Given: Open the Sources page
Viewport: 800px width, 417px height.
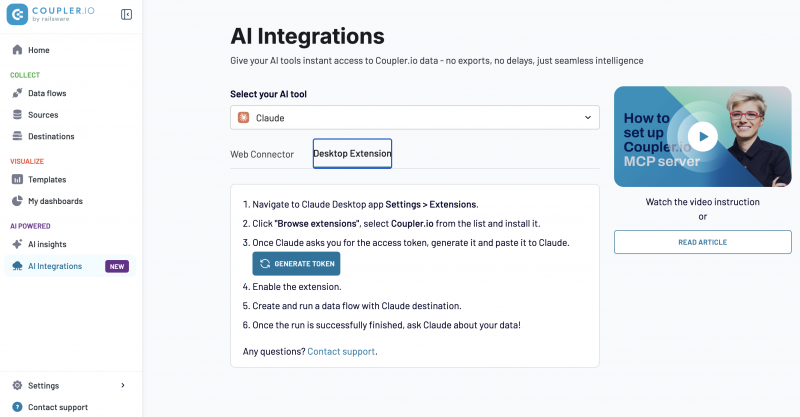Looking at the screenshot, I should [x=42, y=115].
